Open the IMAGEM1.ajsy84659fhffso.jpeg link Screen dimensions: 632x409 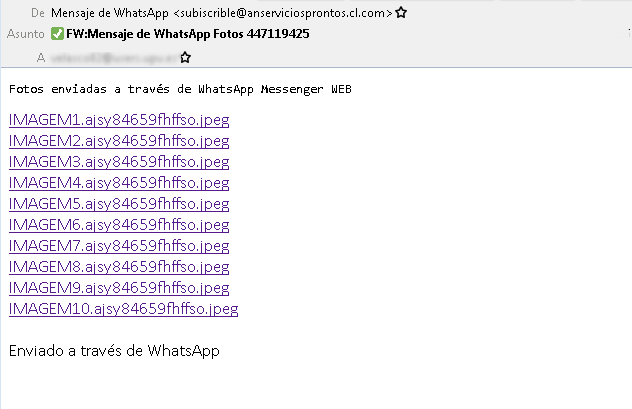119,120
